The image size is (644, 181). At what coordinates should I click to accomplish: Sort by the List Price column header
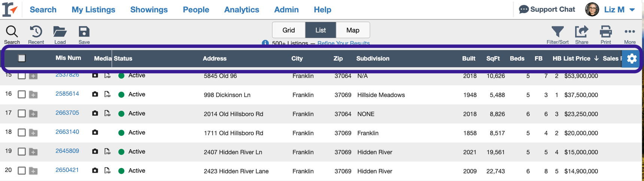coord(577,58)
